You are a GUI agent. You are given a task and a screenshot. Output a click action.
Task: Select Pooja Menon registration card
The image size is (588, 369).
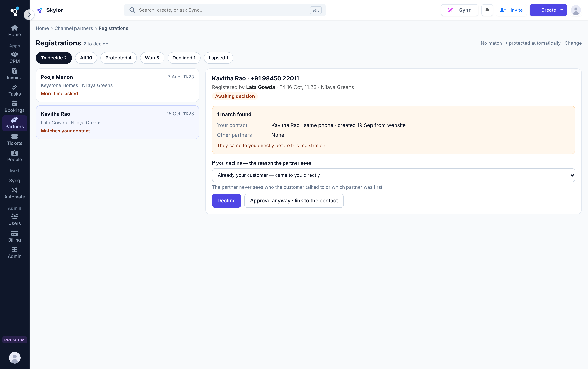[117, 85]
